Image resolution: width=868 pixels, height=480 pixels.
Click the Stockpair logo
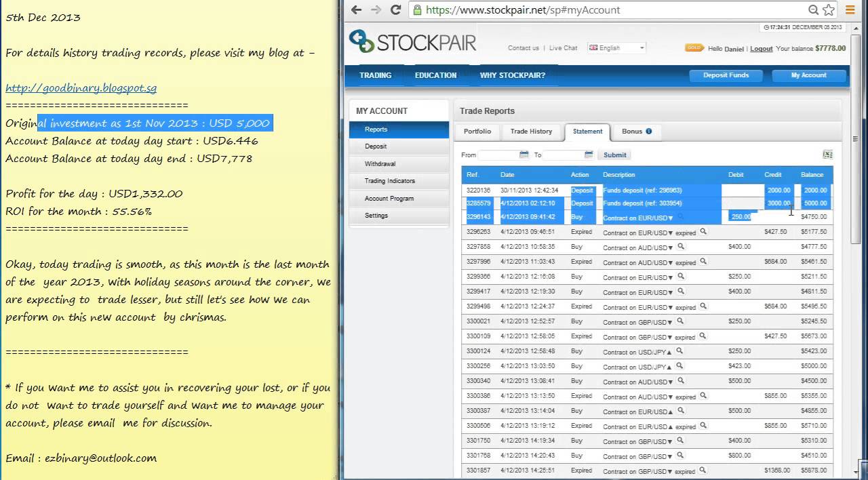(x=412, y=42)
